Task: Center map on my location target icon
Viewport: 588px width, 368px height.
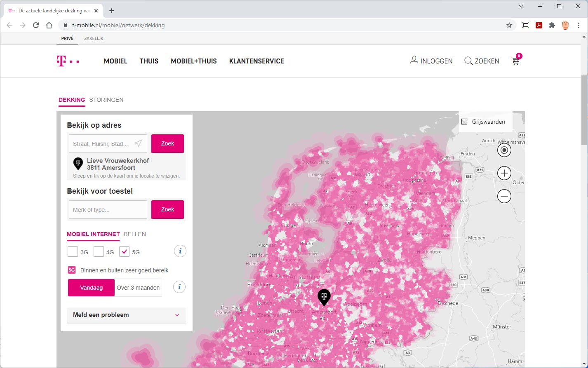Action: tap(504, 150)
